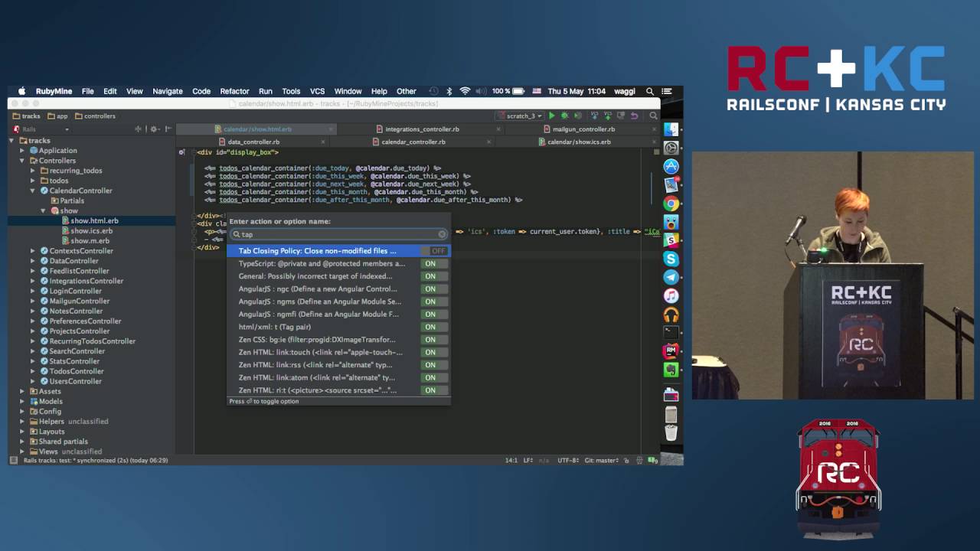The width and height of the screenshot is (980, 551).
Task: Toggle Zen CSS bg:ie option switch
Action: point(434,340)
